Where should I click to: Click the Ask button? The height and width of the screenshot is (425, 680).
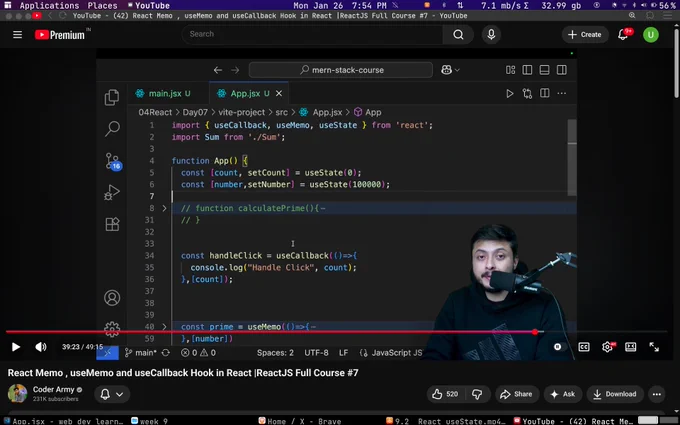[563, 394]
